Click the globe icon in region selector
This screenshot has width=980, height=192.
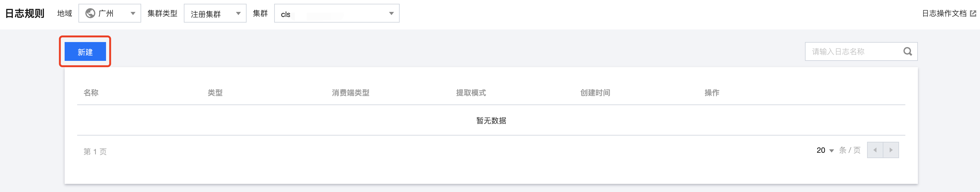coord(90,13)
